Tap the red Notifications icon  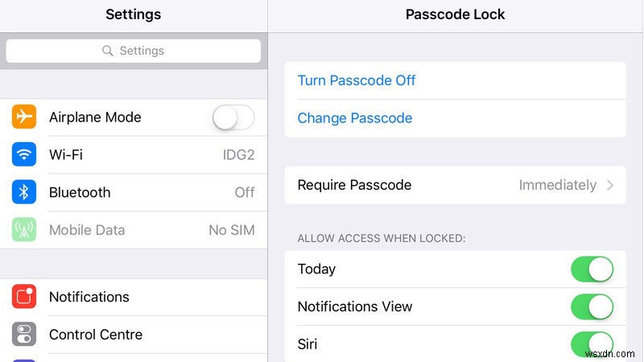(x=24, y=297)
